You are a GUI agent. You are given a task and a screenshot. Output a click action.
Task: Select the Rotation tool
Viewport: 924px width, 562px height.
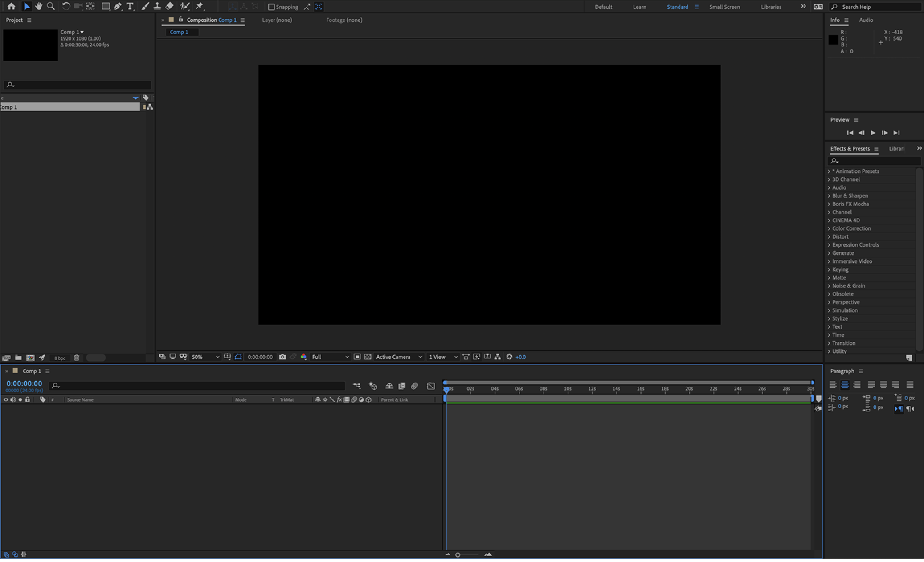click(x=66, y=6)
